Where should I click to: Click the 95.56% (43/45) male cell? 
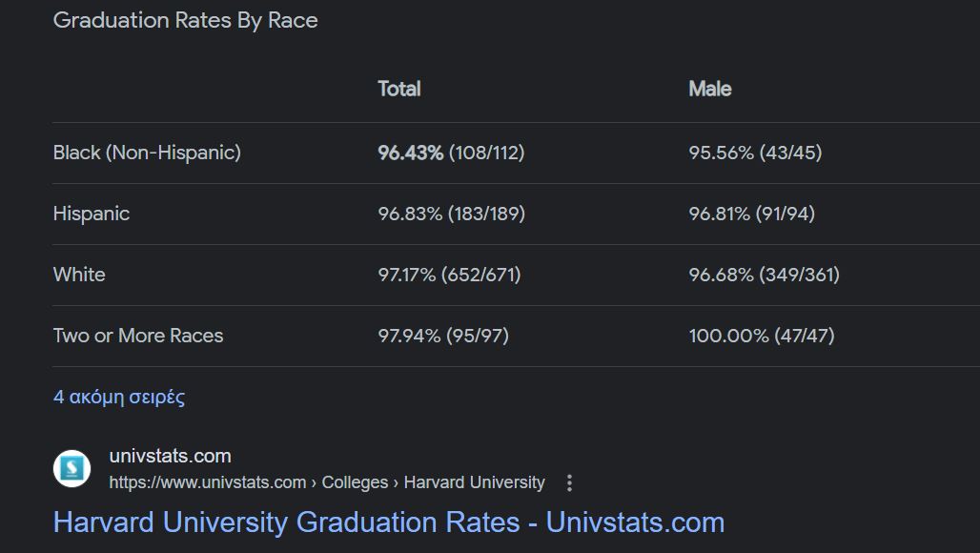[755, 153]
